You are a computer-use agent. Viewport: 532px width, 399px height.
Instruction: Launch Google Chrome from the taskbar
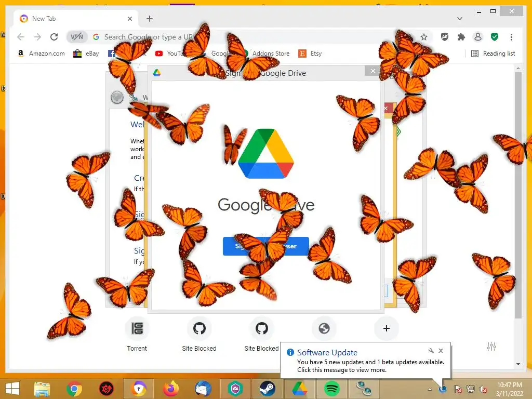click(x=74, y=389)
